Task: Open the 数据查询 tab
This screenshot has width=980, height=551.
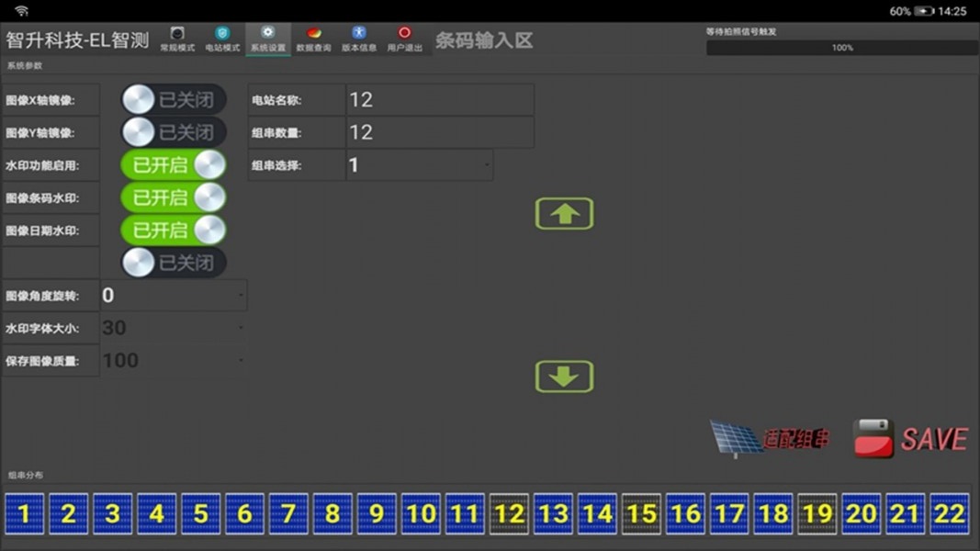Action: [x=314, y=39]
